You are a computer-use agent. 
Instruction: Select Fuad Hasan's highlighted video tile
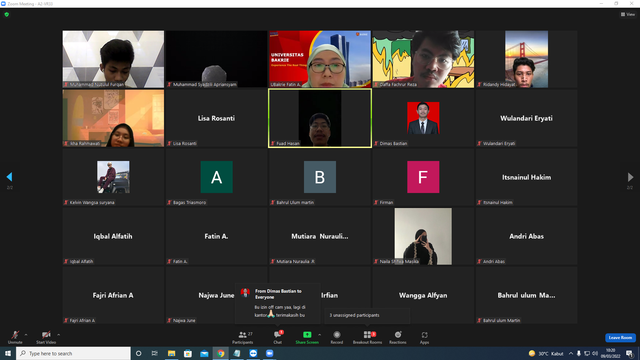pyautogui.click(x=320, y=118)
